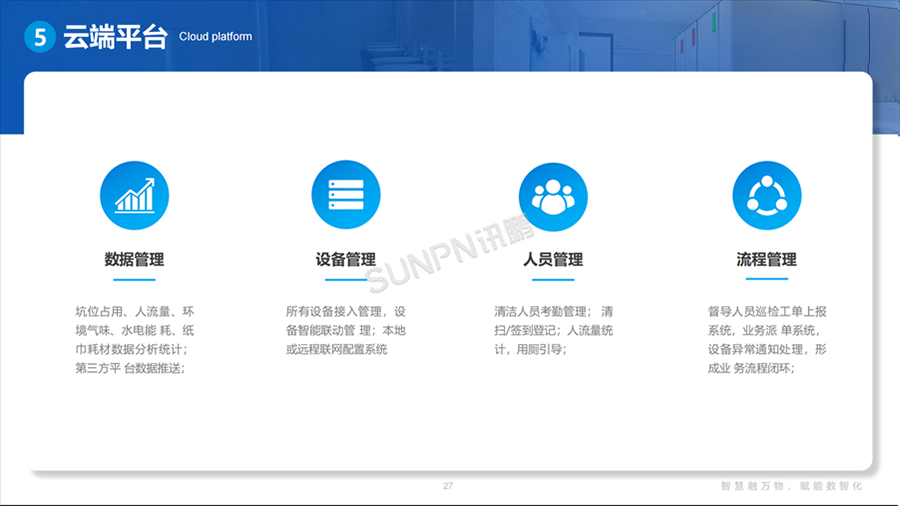
Task: Click the paragraph starting with 清洁人员考勤管理
Action: point(553,330)
